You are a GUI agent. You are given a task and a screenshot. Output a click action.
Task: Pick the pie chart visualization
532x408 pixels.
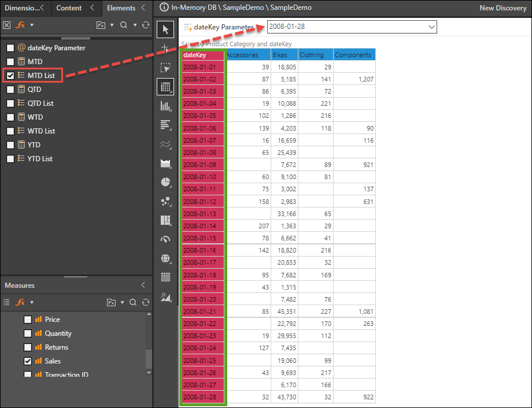click(x=166, y=182)
